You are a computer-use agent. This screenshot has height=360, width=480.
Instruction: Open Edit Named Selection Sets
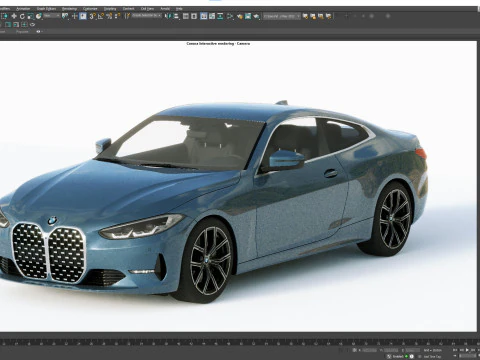pos(127,16)
